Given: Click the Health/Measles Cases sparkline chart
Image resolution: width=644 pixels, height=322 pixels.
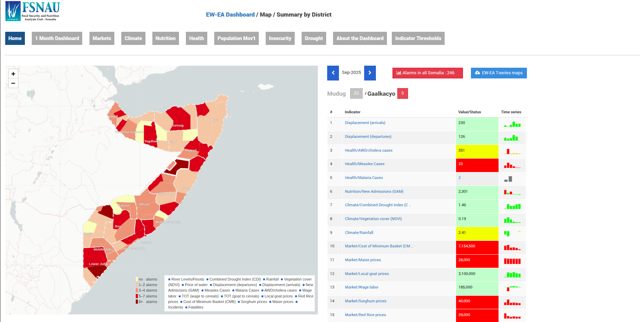Looking at the screenshot, I should [x=511, y=165].
